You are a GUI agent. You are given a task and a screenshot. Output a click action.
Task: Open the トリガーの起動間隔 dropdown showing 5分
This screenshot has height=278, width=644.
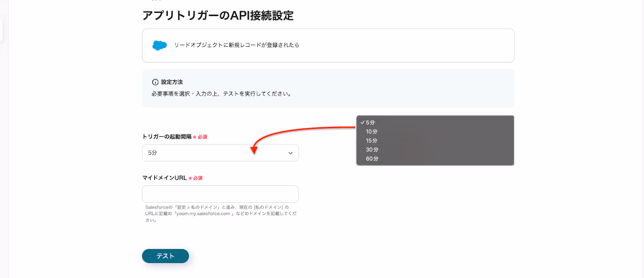(220, 153)
